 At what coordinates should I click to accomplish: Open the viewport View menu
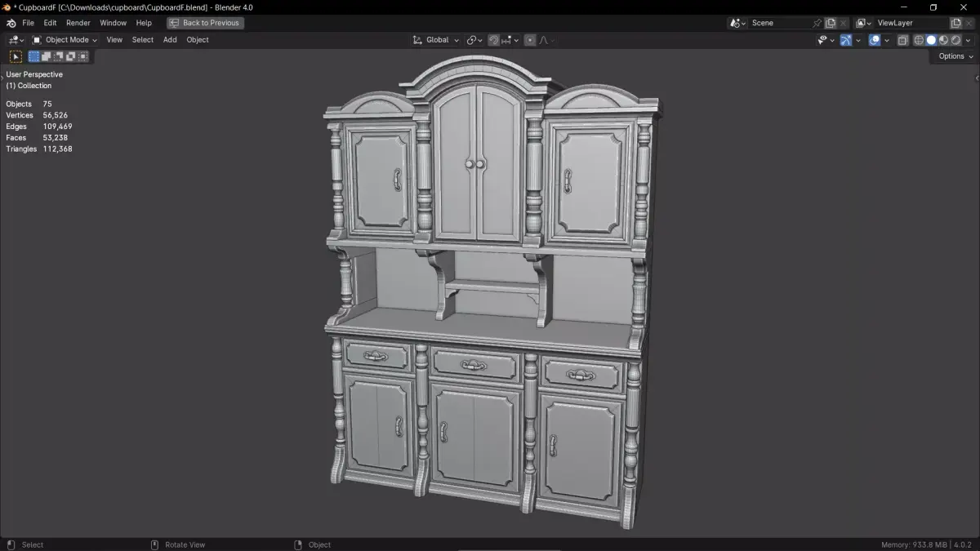click(114, 39)
